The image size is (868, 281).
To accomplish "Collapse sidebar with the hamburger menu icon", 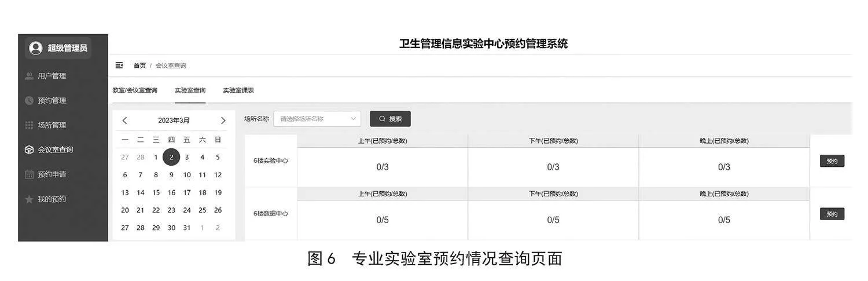I will [119, 65].
